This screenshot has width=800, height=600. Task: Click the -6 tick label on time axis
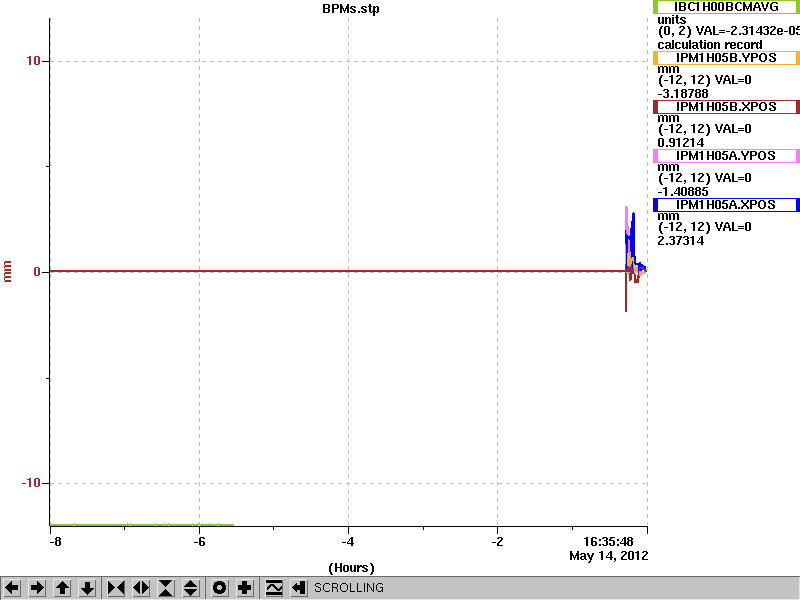tap(199, 541)
